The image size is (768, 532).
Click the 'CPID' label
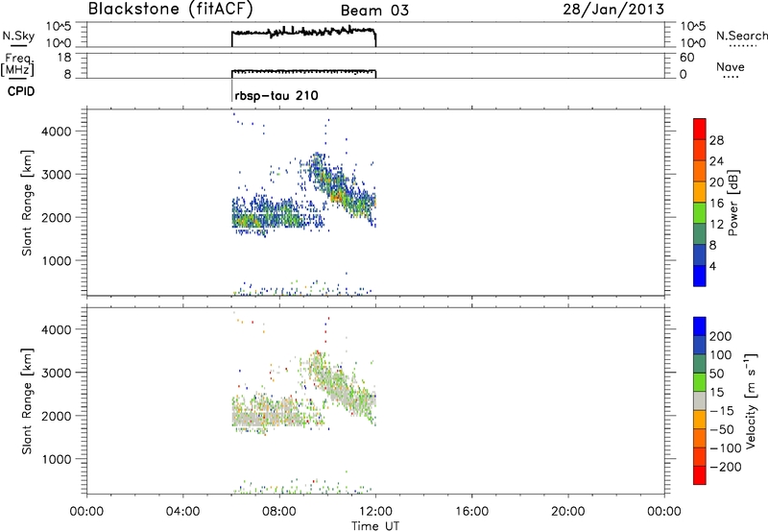click(x=21, y=91)
